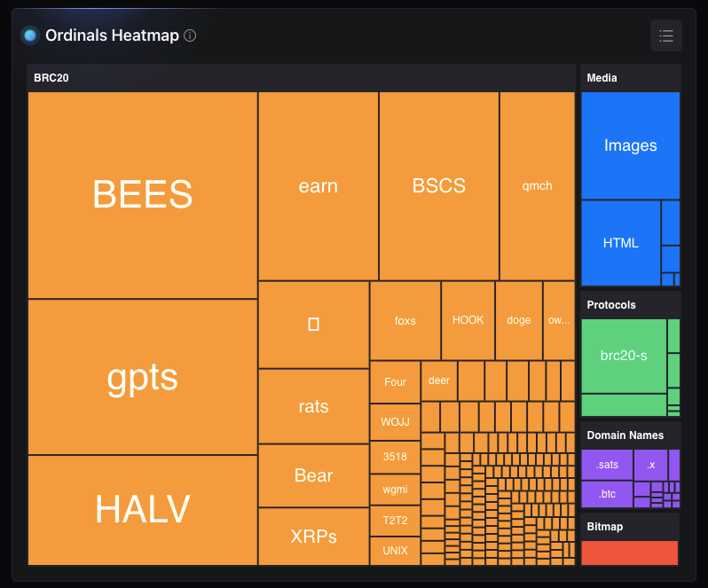The width and height of the screenshot is (708, 588).
Task: Open the rats tile
Action: (314, 406)
